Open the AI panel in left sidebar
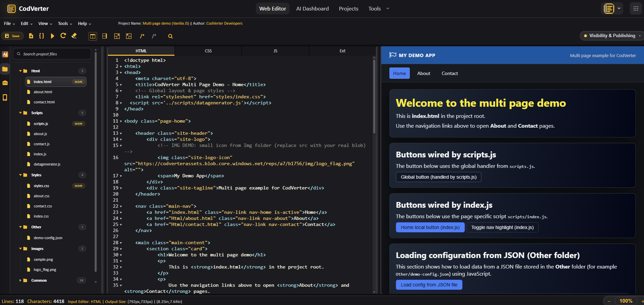The height and width of the screenshot is (305, 644). click(5, 54)
